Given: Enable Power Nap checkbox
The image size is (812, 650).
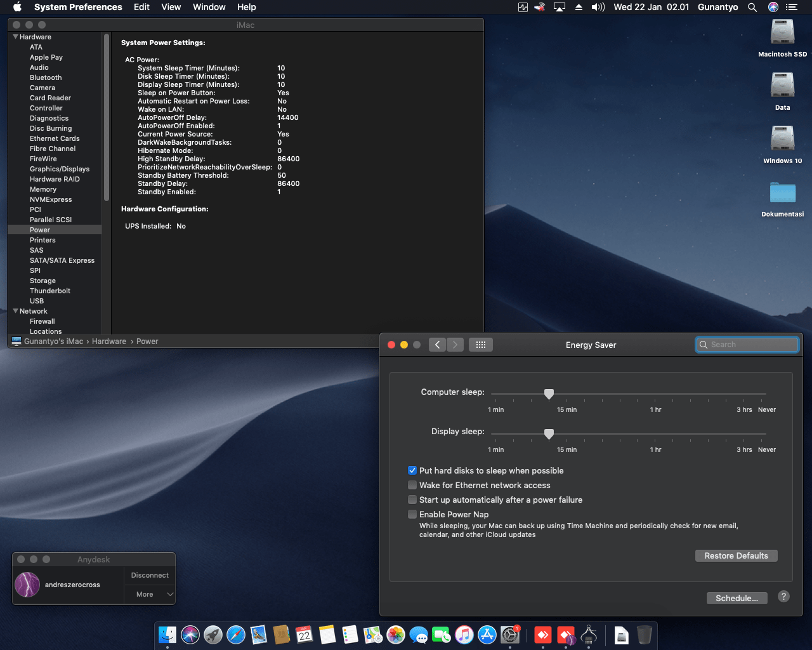Looking at the screenshot, I should pos(412,514).
